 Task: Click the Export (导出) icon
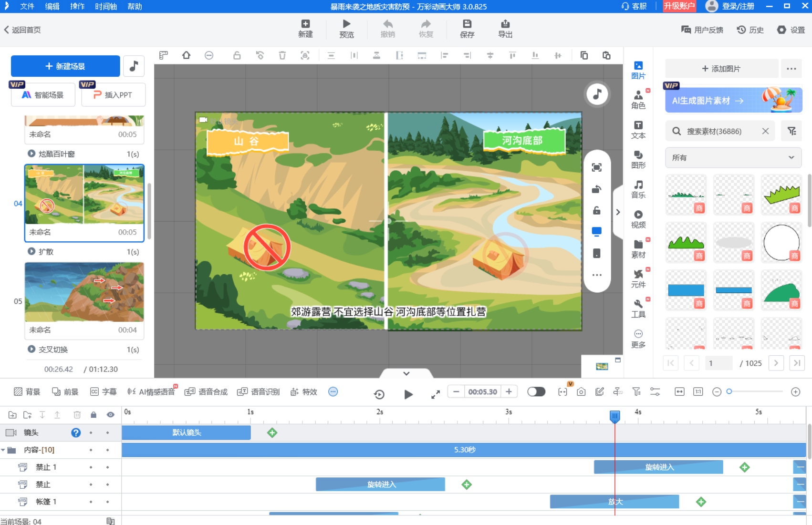[505, 29]
